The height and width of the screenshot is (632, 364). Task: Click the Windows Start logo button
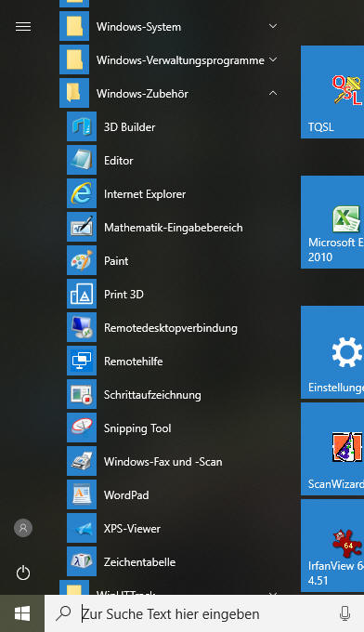22,613
